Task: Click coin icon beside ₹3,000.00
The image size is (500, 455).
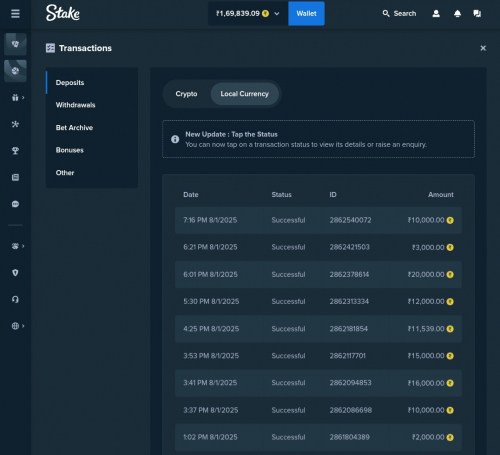Action: coord(450,247)
